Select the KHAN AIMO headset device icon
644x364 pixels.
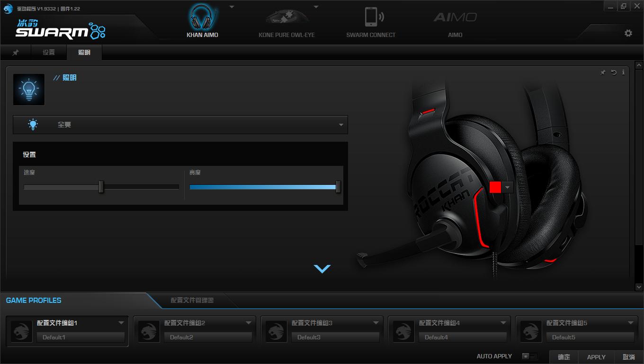(202, 17)
